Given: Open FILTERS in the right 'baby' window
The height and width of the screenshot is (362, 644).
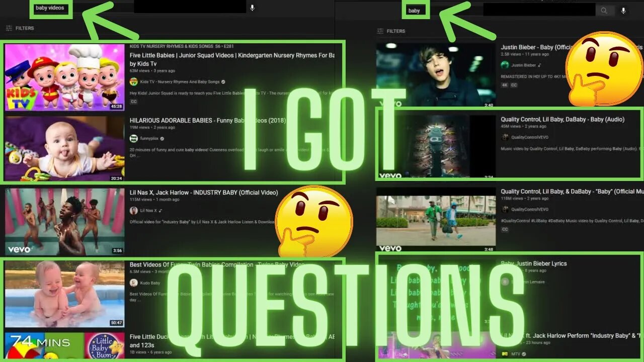Looking at the screenshot, I should 391,31.
